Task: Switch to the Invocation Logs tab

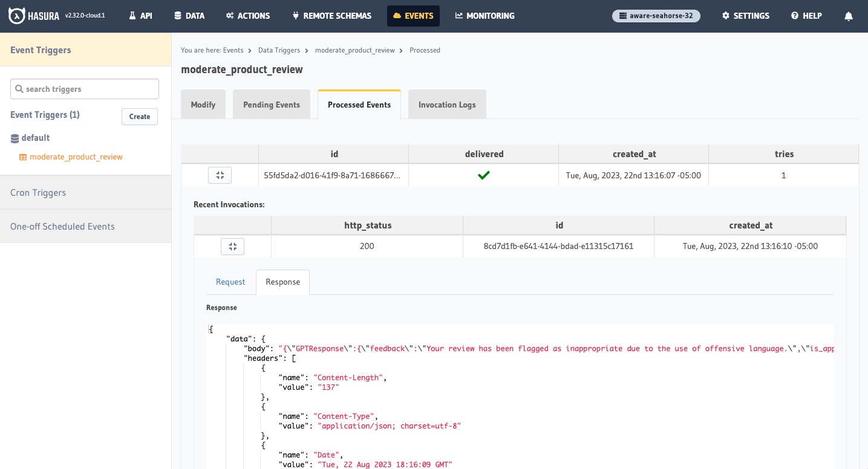Action: point(446,104)
